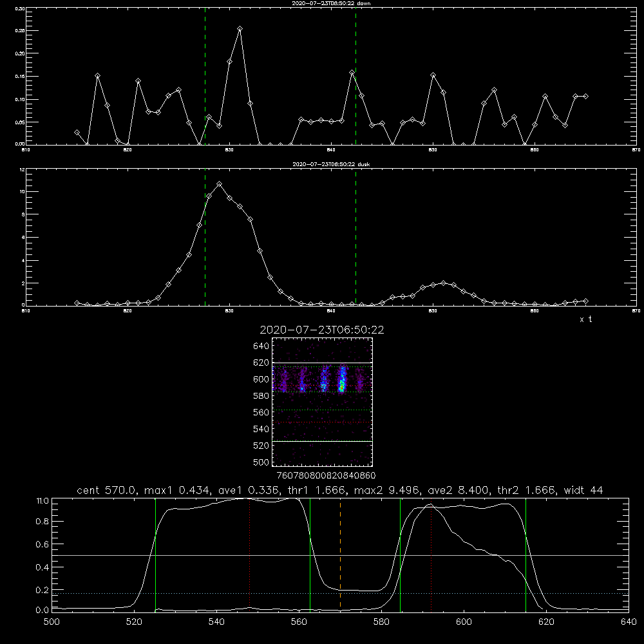Viewport: 644px width, 644px height.
Task: Click the green vertical line at 615 in bottom plot
Action: click(526, 555)
